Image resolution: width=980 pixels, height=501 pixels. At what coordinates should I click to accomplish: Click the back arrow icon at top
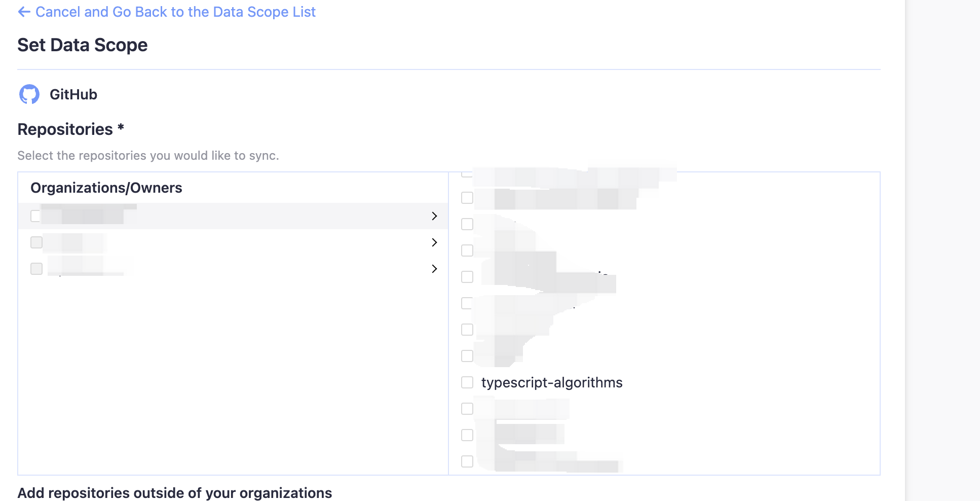click(24, 12)
